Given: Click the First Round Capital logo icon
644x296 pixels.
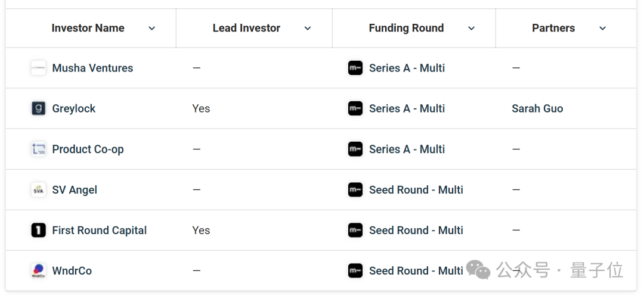Looking at the screenshot, I should pos(38,230).
